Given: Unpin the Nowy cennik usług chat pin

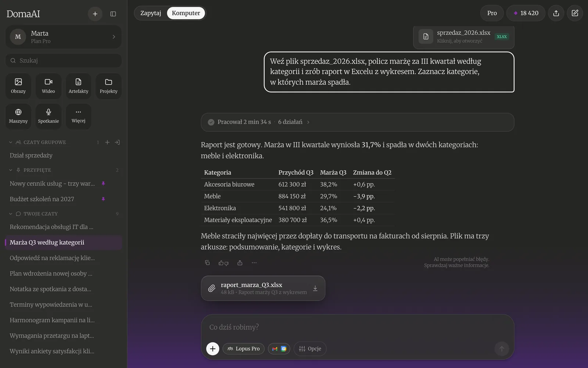Looking at the screenshot, I should (103, 184).
